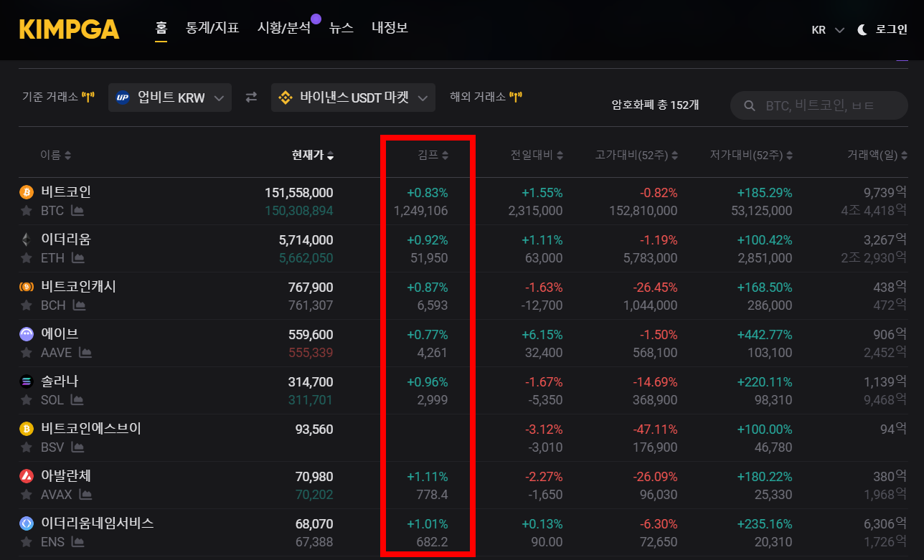Click Aave daily change +6.15%

(542, 335)
